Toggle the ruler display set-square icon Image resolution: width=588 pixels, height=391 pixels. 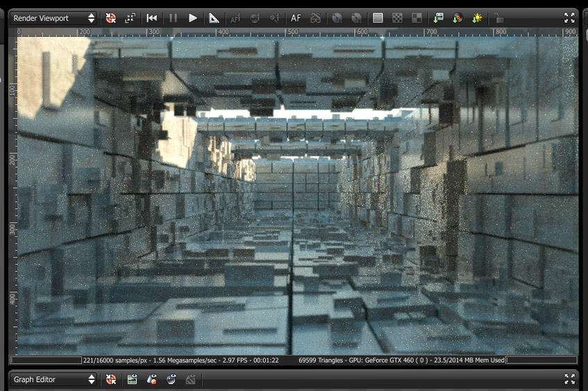[214, 18]
